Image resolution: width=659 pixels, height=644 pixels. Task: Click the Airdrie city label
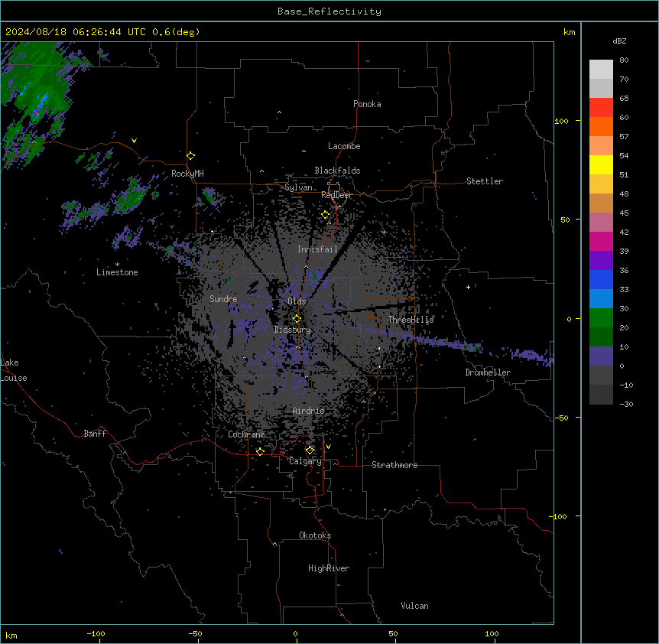pyautogui.click(x=309, y=411)
